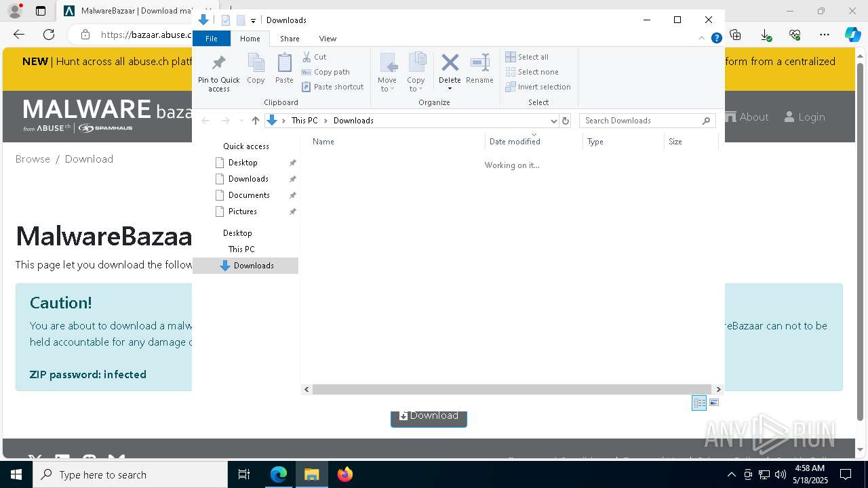Click the horizontal scrollbar left arrow

[x=307, y=389]
